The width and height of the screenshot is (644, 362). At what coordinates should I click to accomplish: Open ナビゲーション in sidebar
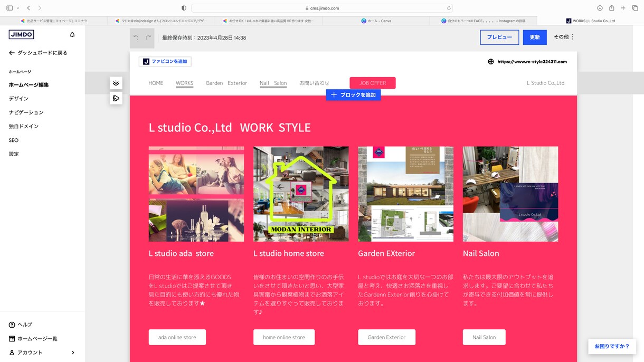(x=26, y=112)
